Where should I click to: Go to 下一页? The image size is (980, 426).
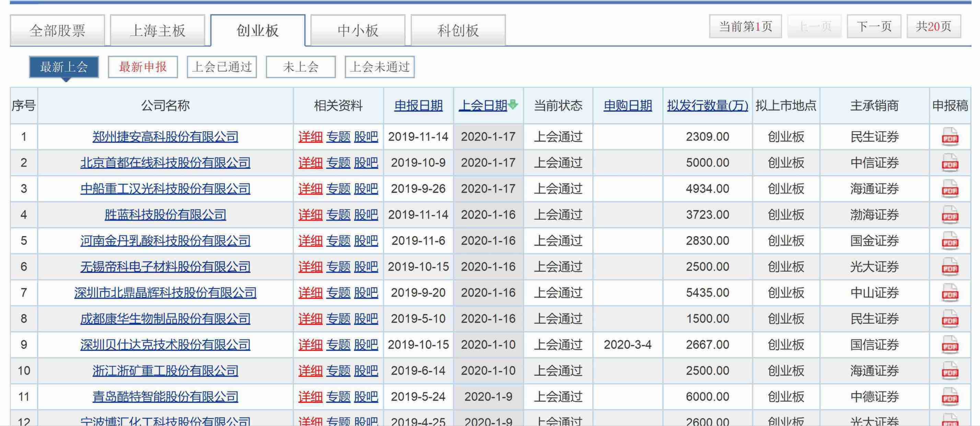click(x=874, y=27)
